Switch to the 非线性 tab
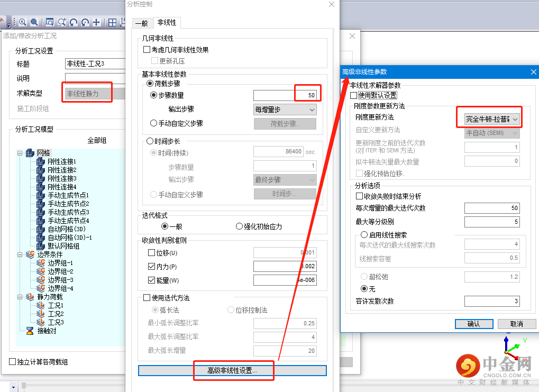539x392 pixels. tap(167, 22)
